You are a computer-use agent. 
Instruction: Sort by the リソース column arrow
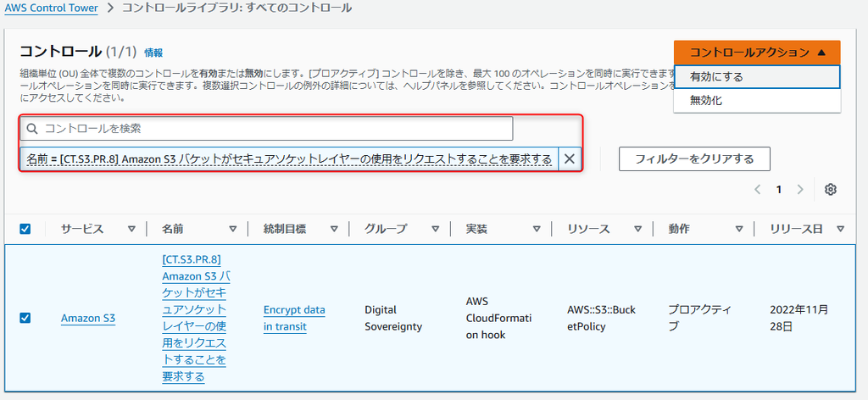[638, 229]
